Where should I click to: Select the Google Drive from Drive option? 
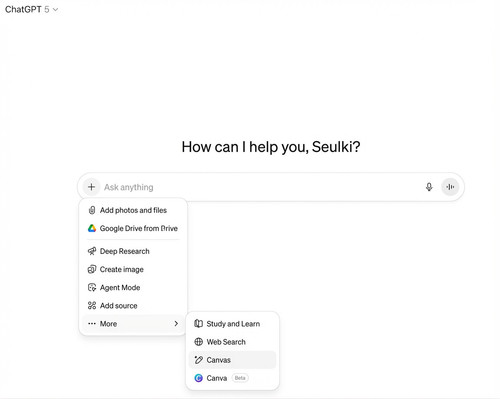(x=133, y=229)
